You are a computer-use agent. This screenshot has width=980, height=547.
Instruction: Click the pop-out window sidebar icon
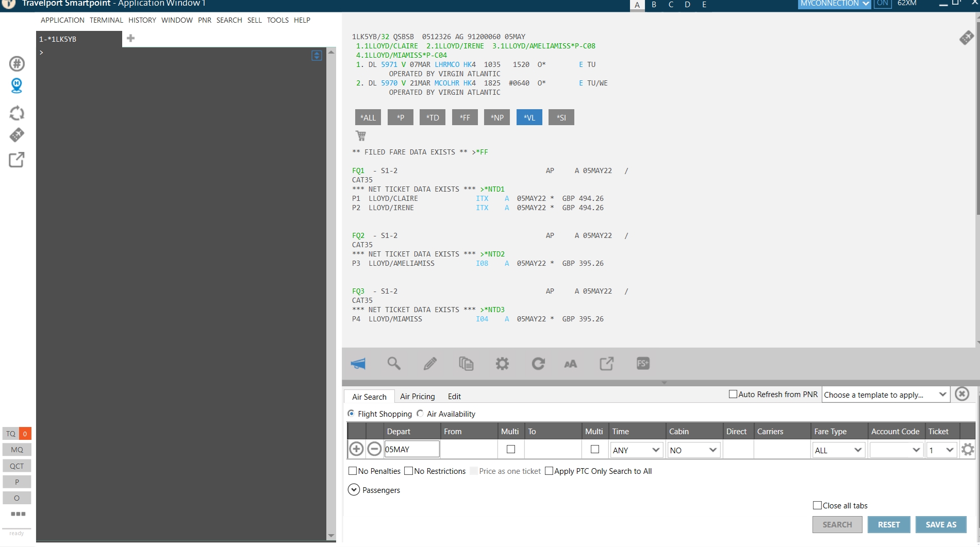(16, 160)
